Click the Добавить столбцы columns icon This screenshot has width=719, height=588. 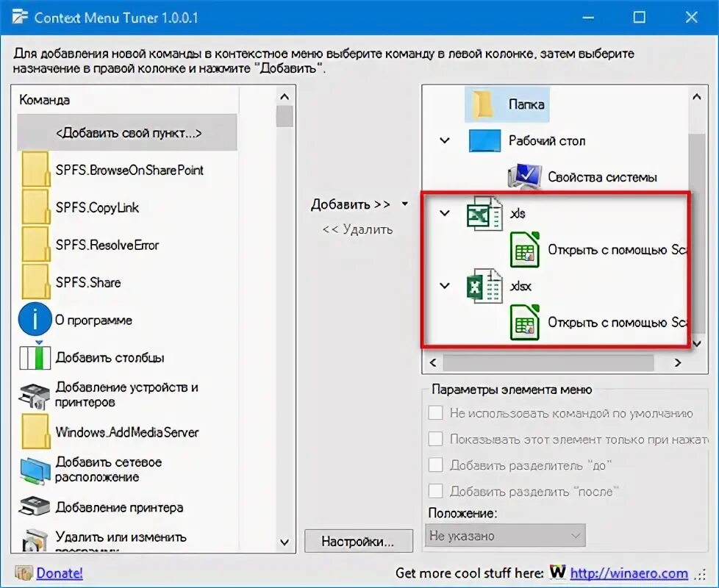click(x=35, y=357)
